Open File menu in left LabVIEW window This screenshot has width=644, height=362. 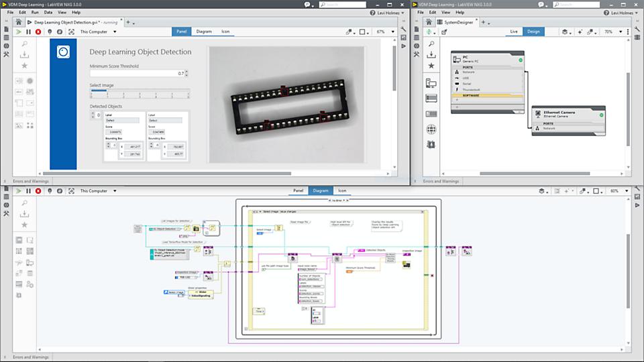pos(10,12)
